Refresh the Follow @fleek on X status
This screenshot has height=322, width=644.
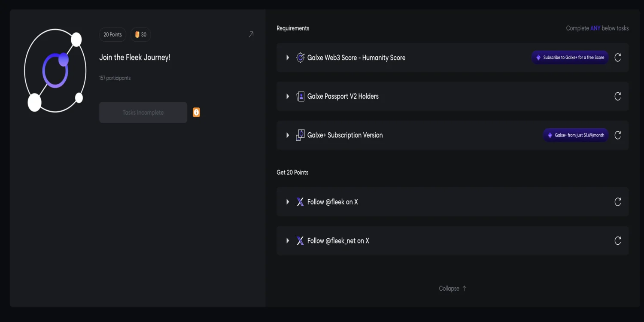617,202
